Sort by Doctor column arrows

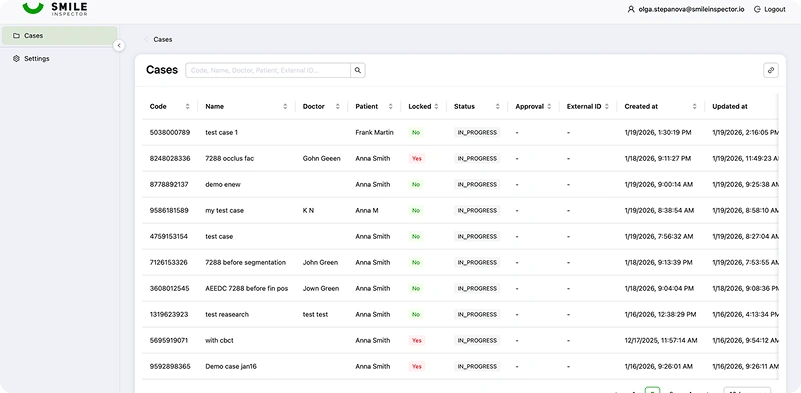pyautogui.click(x=338, y=107)
